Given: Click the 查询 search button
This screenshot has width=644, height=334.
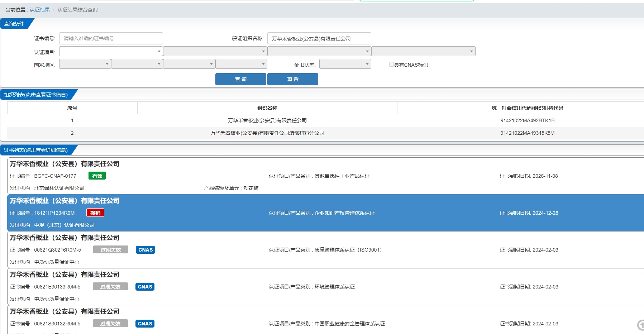Looking at the screenshot, I should coord(241,79).
